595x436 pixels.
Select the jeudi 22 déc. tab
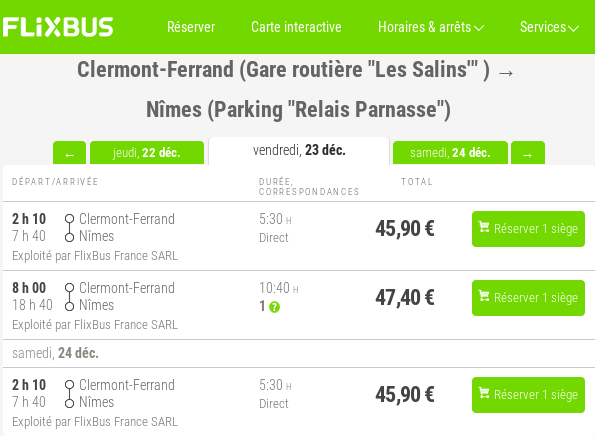click(x=147, y=153)
